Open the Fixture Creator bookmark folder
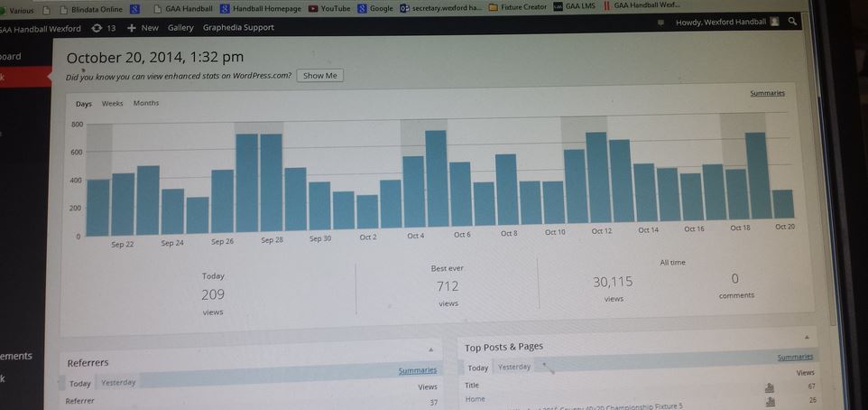The width and height of the screenshot is (868, 410). (x=518, y=7)
